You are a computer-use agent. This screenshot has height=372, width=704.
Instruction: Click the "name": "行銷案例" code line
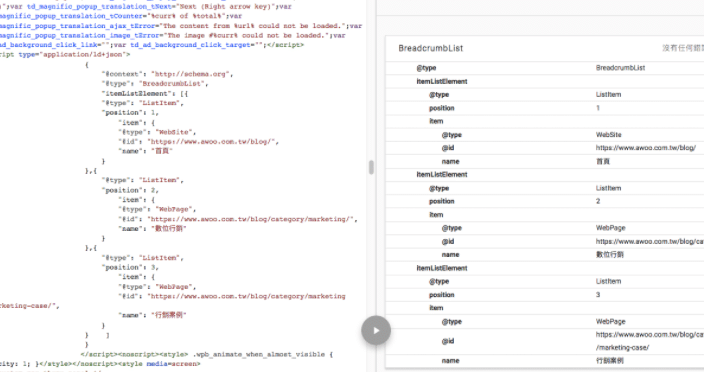152,315
